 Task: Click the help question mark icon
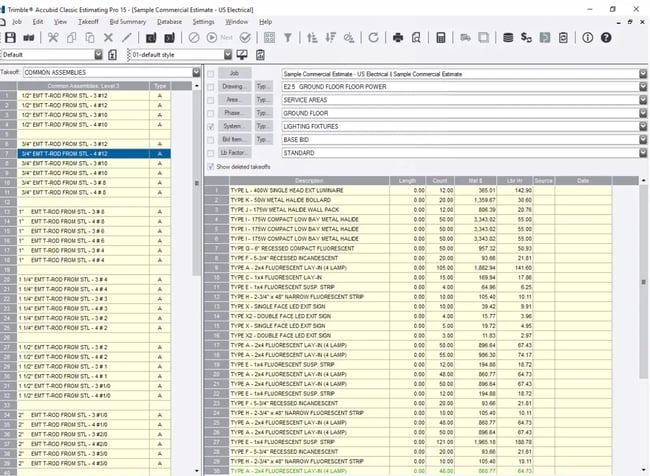(x=605, y=37)
